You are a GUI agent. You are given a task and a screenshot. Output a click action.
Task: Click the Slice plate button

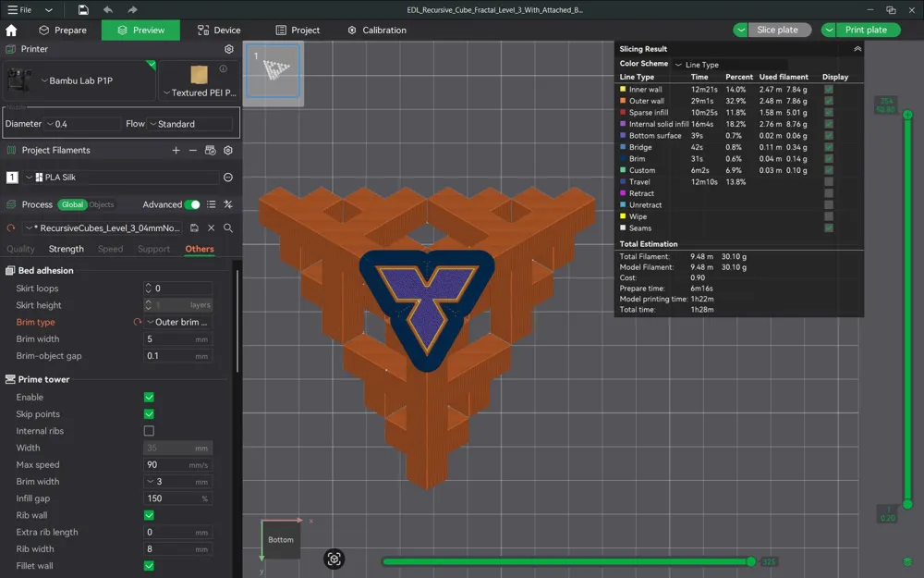(779, 31)
